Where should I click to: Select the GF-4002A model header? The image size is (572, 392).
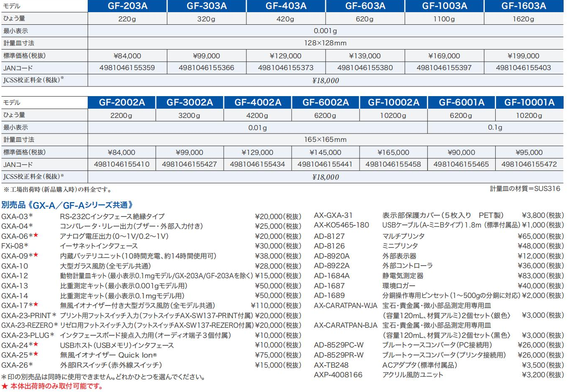coord(258,102)
